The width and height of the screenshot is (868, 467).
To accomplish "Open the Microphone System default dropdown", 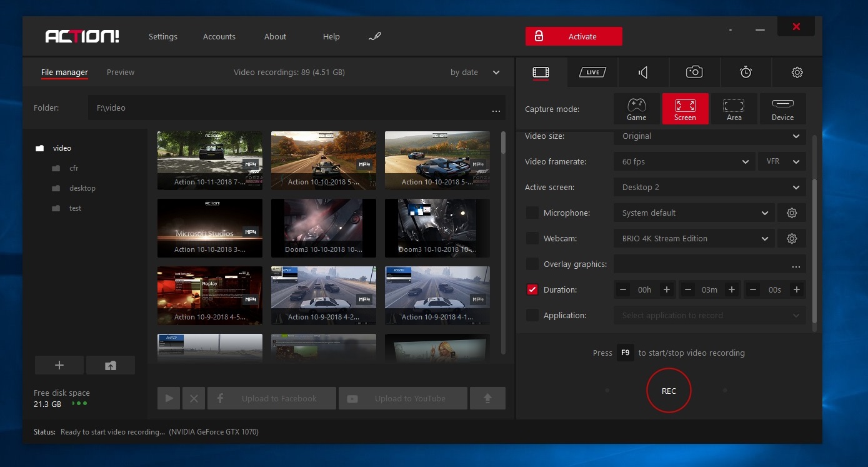I will tap(694, 213).
